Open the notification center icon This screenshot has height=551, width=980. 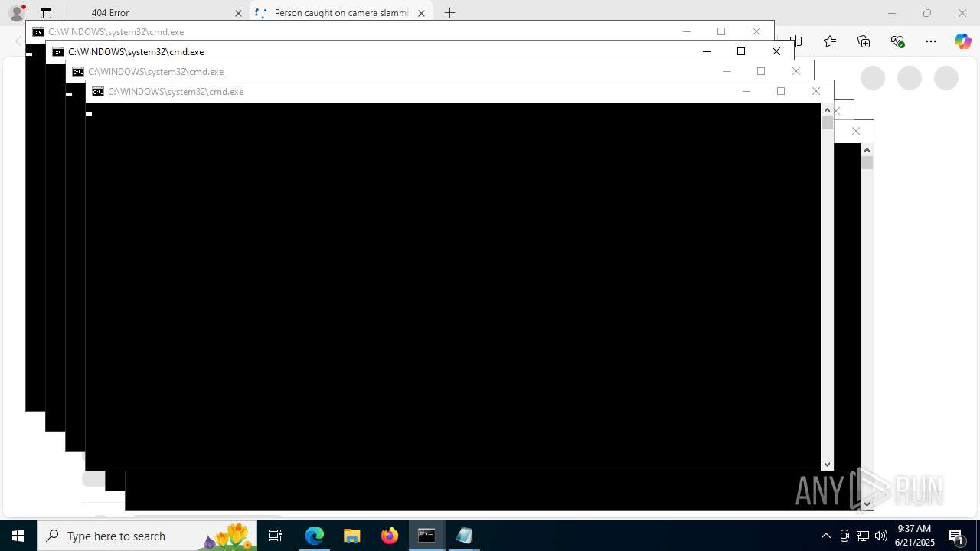coord(957,536)
